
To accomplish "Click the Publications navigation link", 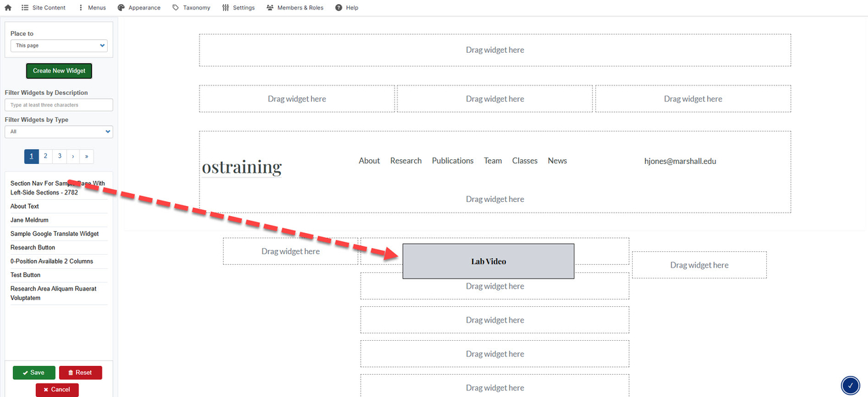I will [x=452, y=161].
